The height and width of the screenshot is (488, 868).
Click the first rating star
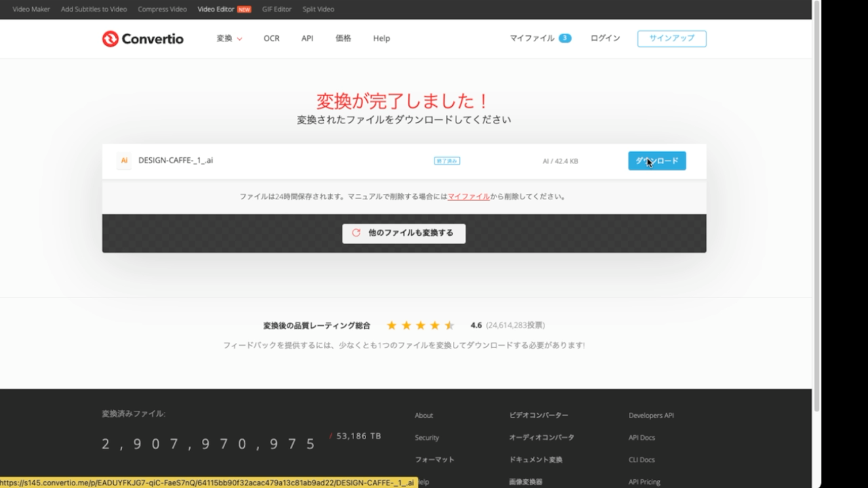pos(391,325)
